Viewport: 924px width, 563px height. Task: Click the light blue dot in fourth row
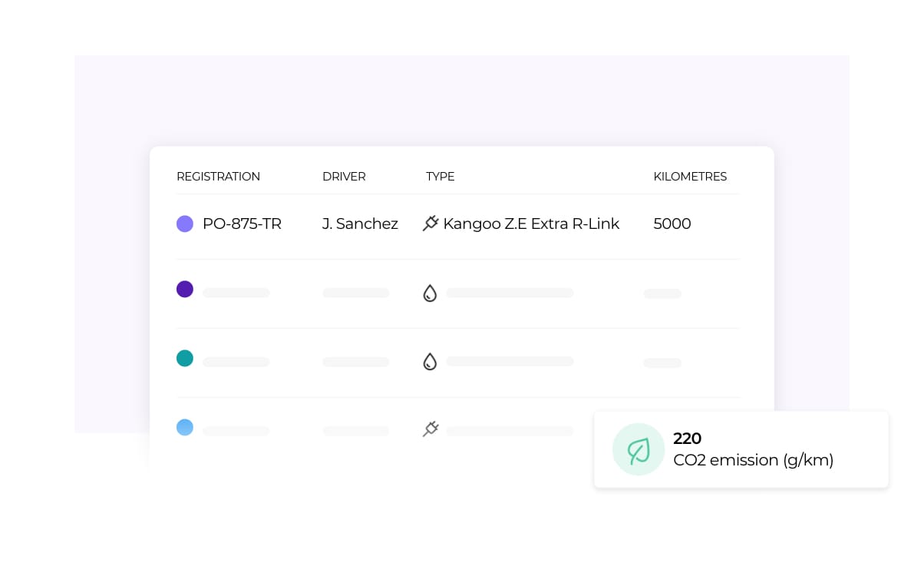point(185,427)
